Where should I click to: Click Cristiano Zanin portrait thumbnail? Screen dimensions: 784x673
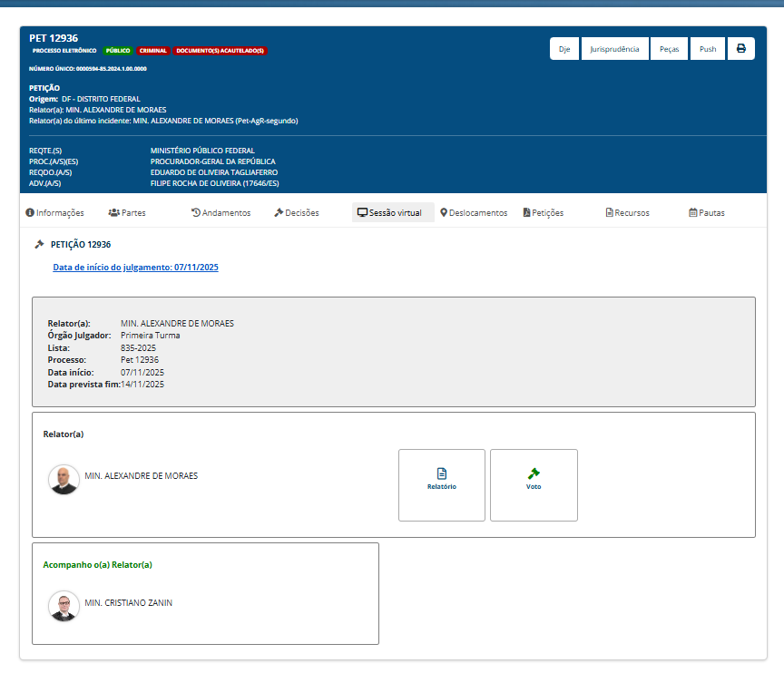[x=64, y=606]
